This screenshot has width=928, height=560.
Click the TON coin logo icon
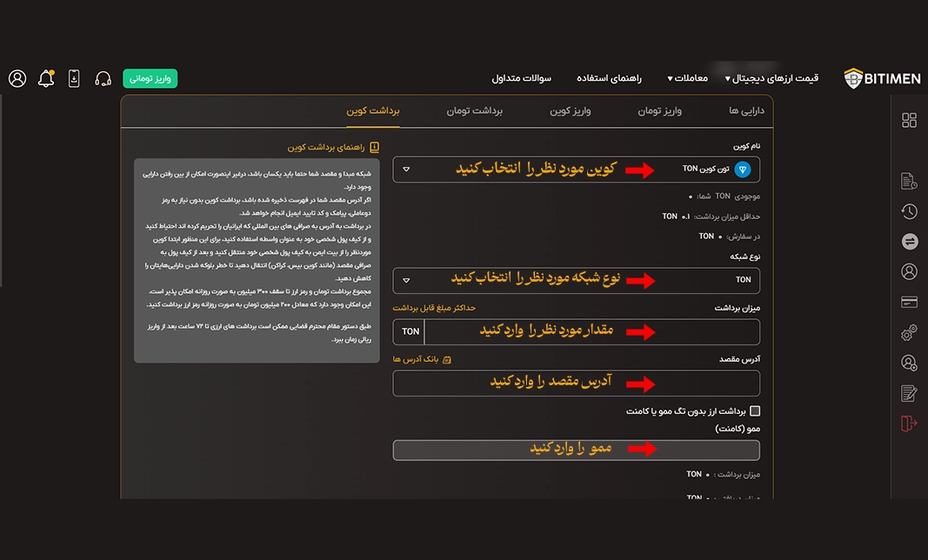pos(743,170)
